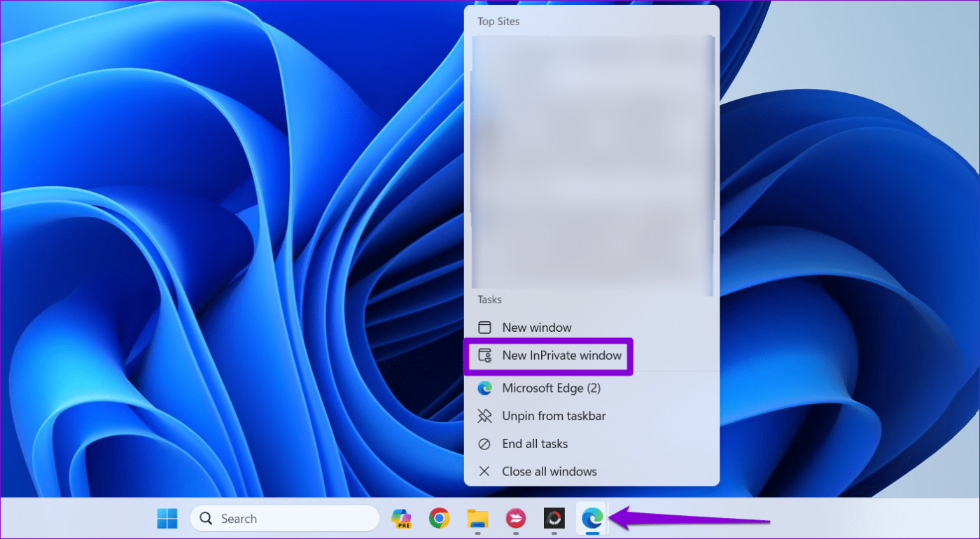
Task: Open Microsoft Edge (2) entry
Action: 591,388
